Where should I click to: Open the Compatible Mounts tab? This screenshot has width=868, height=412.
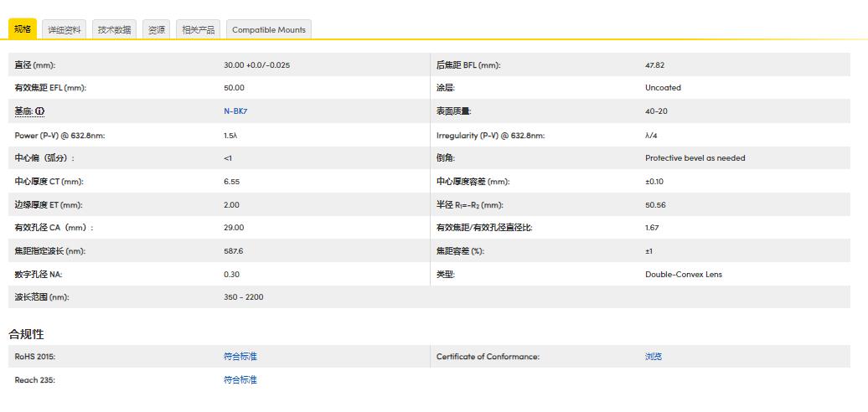269,30
